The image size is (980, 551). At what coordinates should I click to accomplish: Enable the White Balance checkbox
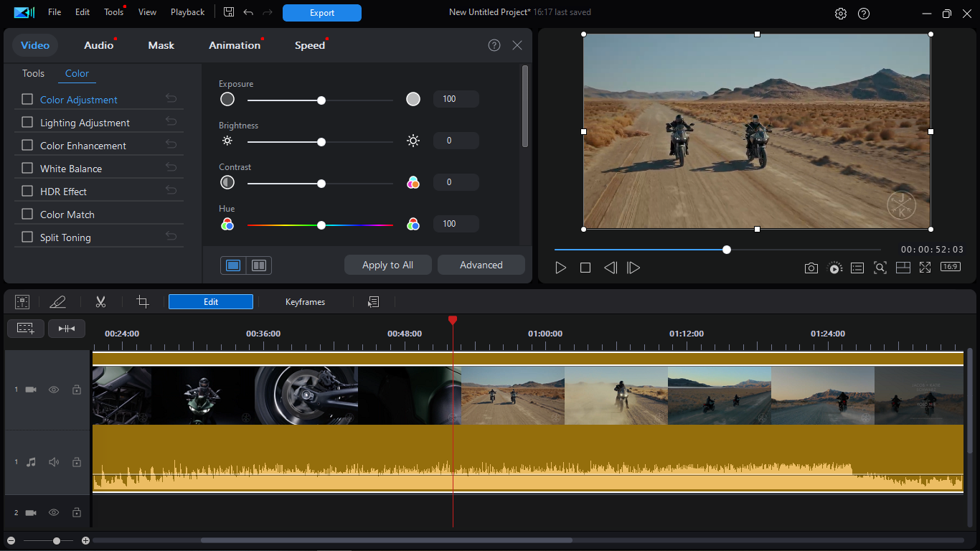(x=27, y=168)
